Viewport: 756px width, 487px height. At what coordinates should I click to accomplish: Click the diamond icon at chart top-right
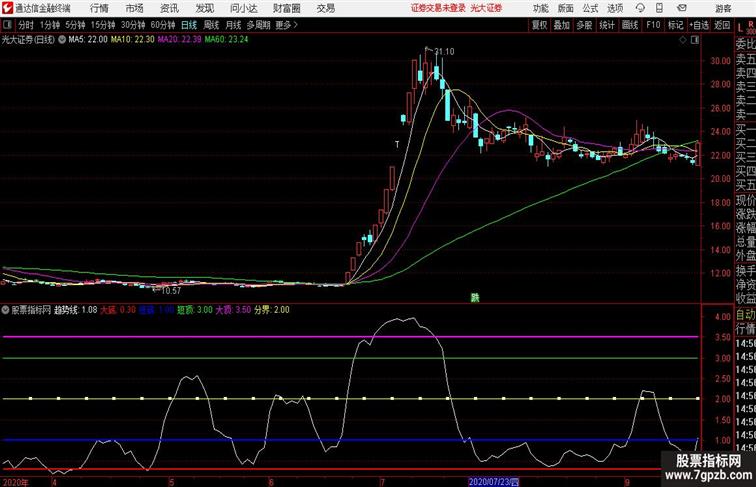683,40
